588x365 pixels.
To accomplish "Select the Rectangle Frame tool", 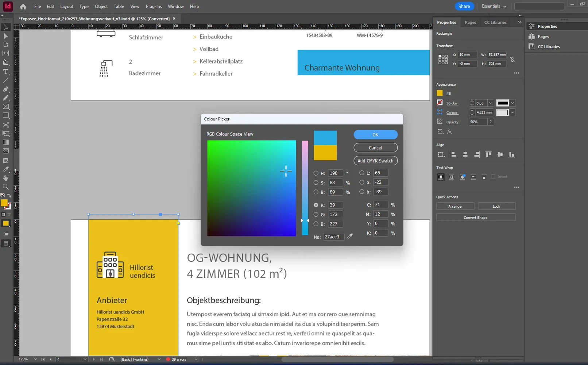I will pyautogui.click(x=6, y=107).
